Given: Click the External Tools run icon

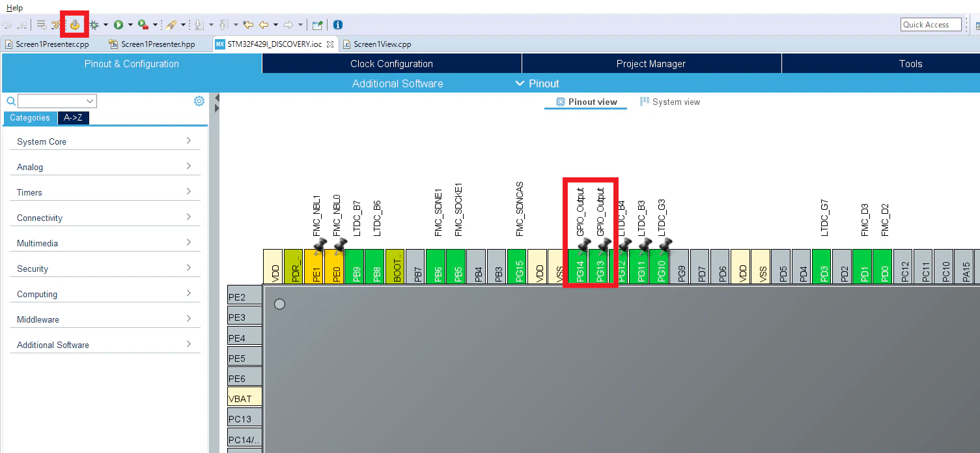Looking at the screenshot, I should 143,25.
